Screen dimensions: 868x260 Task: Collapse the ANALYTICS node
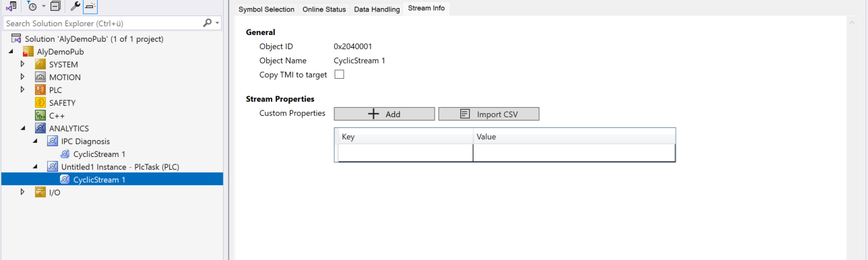(x=23, y=129)
